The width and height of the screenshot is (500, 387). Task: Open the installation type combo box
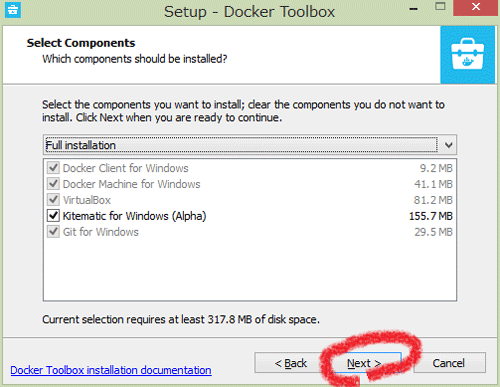250,145
